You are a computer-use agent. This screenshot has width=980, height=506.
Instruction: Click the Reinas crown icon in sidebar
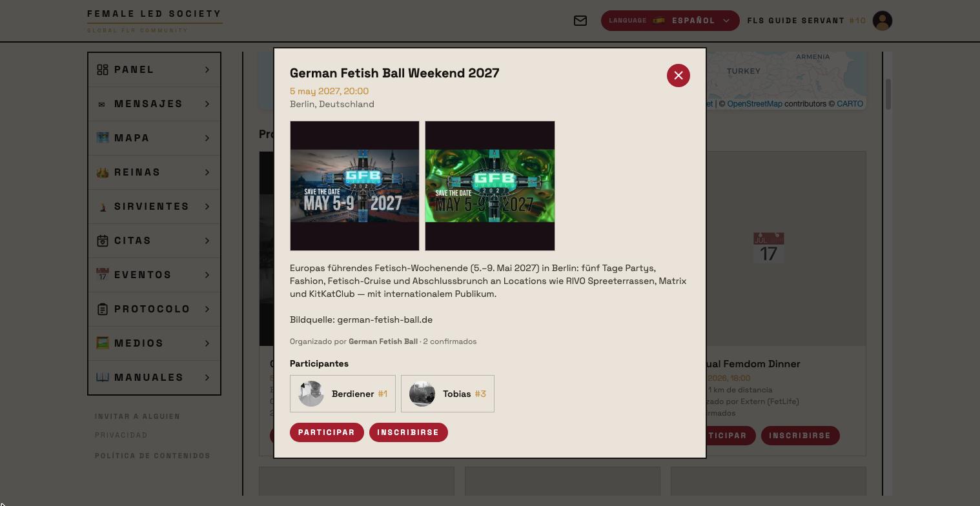[x=103, y=172]
